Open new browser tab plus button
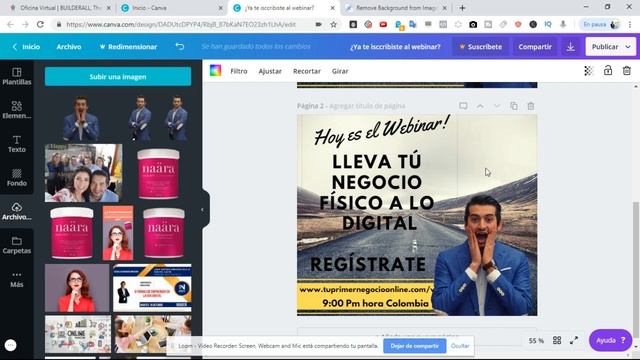Viewport: 640px width, 360px height. tap(462, 8)
